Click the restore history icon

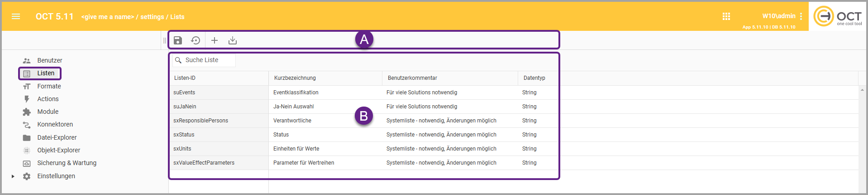coord(196,40)
